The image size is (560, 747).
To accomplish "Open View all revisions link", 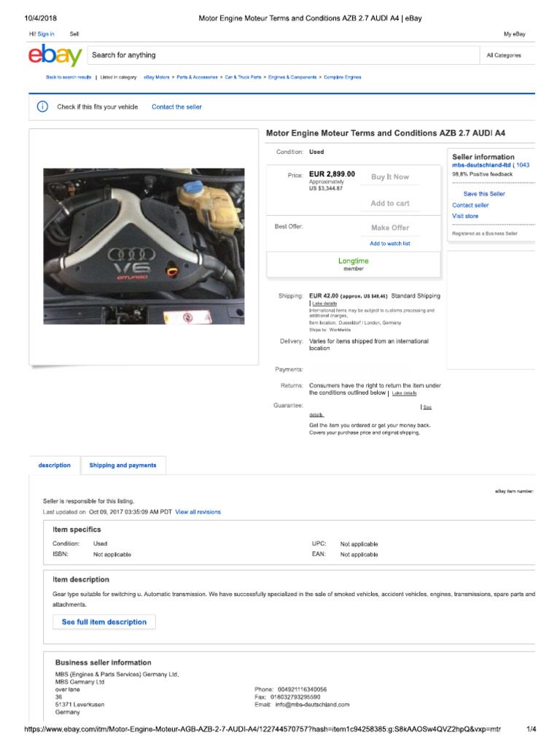I will (x=198, y=512).
